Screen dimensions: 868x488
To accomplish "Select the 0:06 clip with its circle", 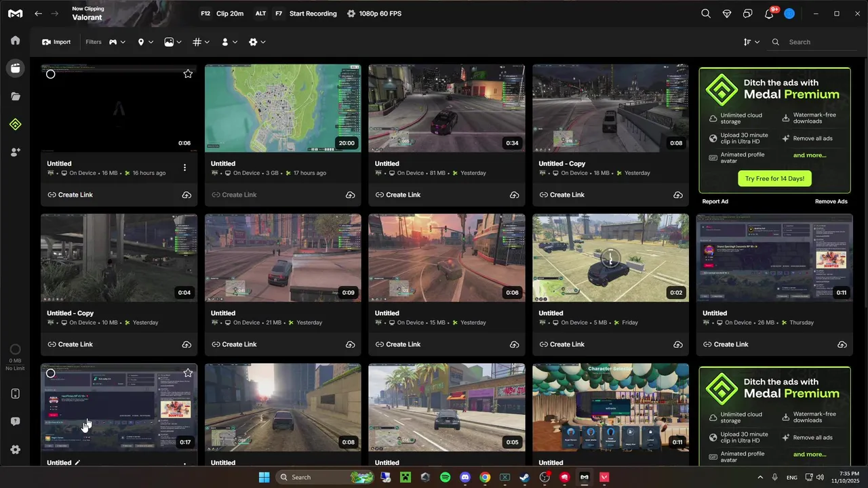I will tap(50, 74).
